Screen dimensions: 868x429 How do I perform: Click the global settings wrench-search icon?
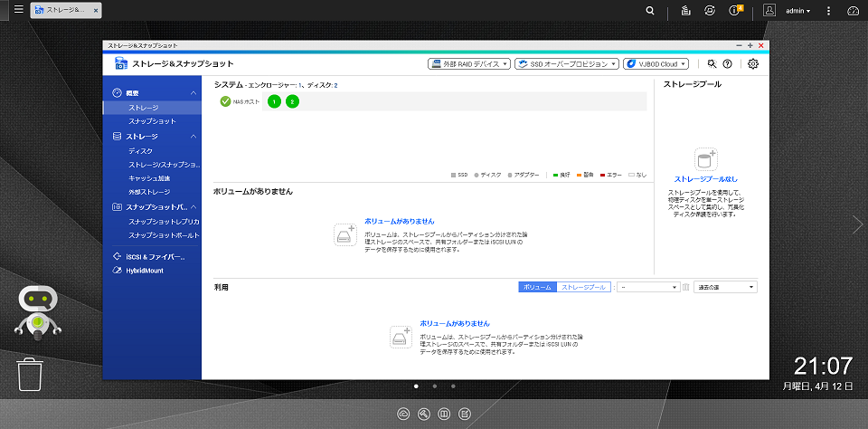pyautogui.click(x=712, y=63)
